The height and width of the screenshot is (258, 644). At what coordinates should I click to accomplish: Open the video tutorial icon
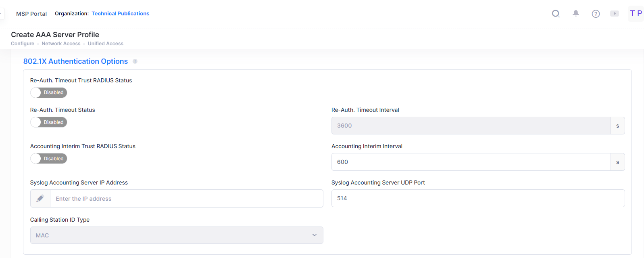(615, 14)
